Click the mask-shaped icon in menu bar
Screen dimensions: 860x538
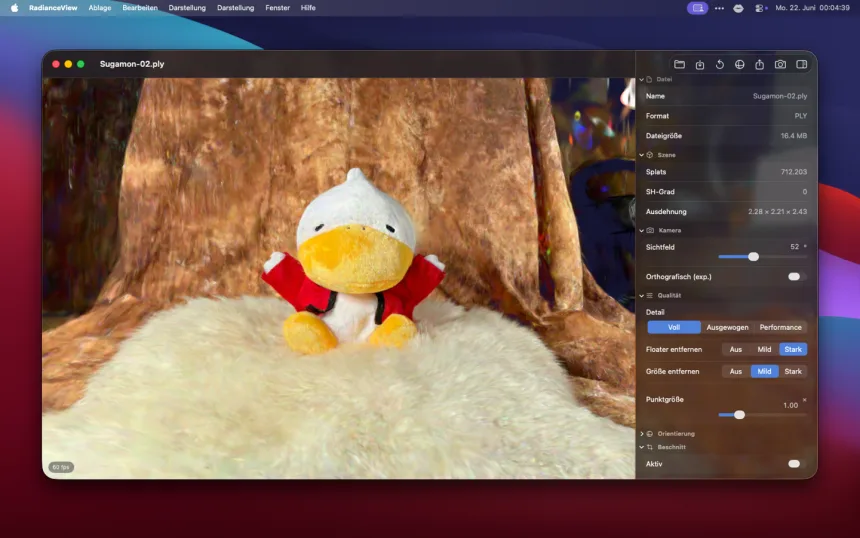pos(738,8)
